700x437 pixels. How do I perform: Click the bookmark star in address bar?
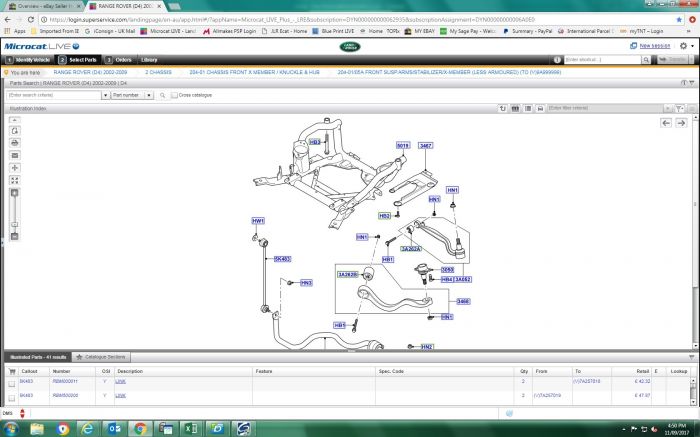pyautogui.click(x=679, y=20)
